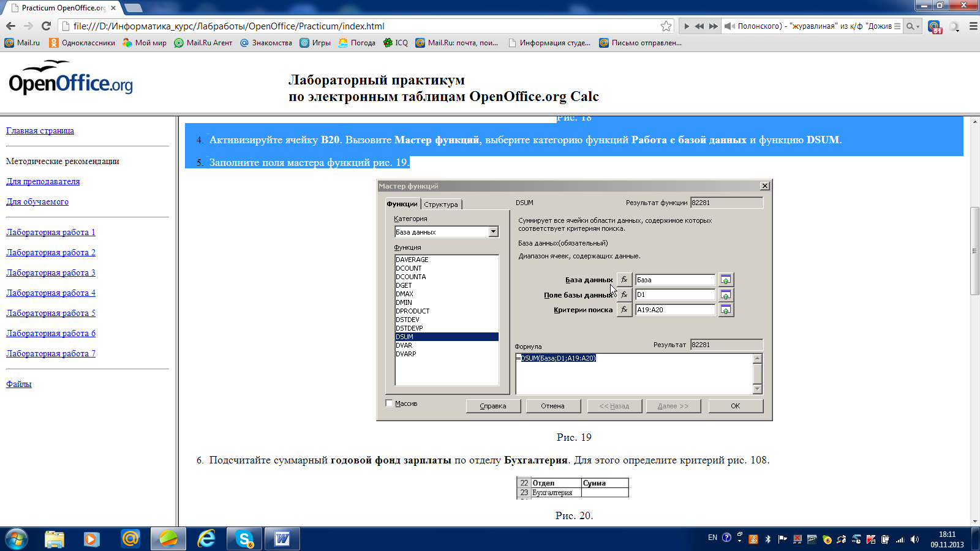
Task: Open the Mail.ru bookmark
Action: (22, 43)
